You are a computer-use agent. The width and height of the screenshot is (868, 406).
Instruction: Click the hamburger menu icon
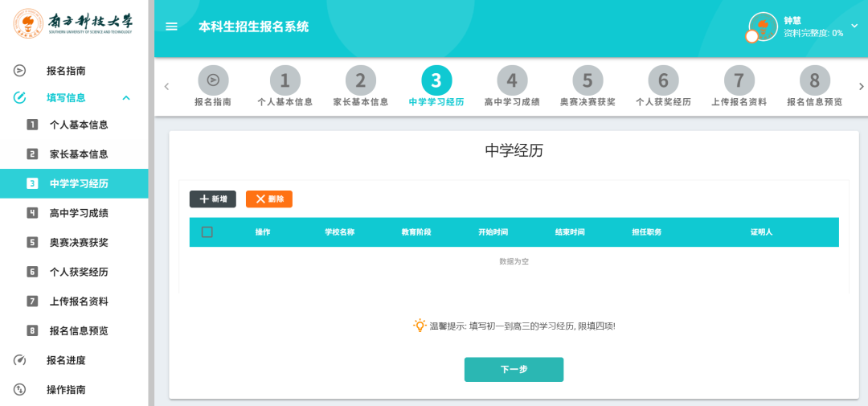[x=171, y=27]
